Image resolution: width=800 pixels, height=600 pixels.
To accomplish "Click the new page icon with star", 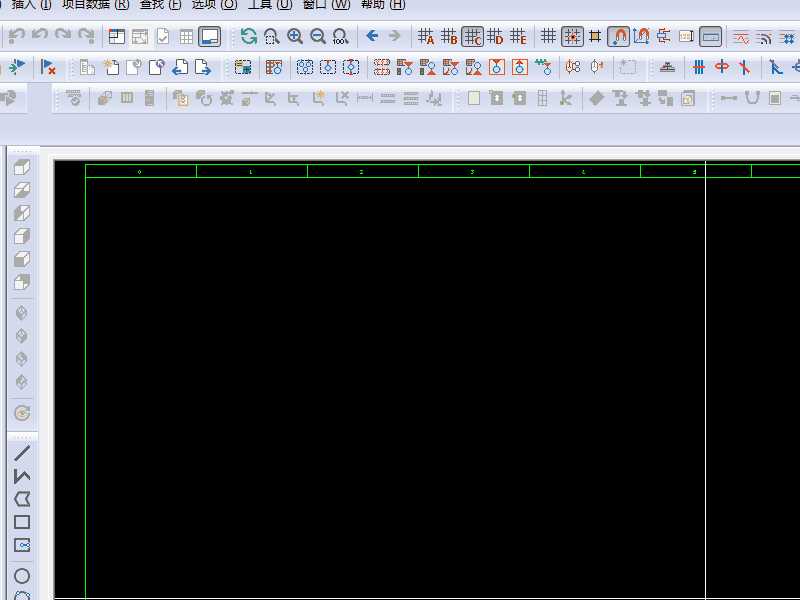I will click(x=111, y=67).
